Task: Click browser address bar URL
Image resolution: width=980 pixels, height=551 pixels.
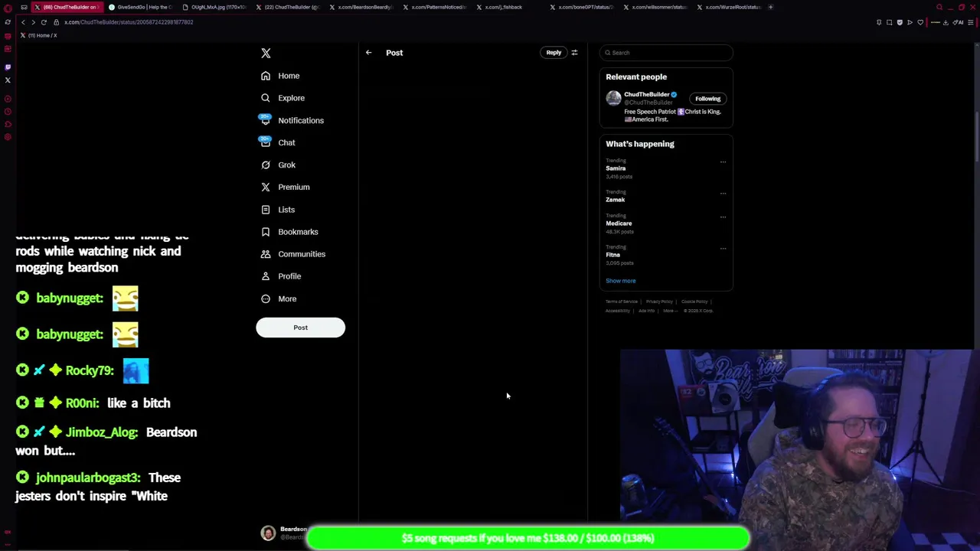Action: point(129,22)
